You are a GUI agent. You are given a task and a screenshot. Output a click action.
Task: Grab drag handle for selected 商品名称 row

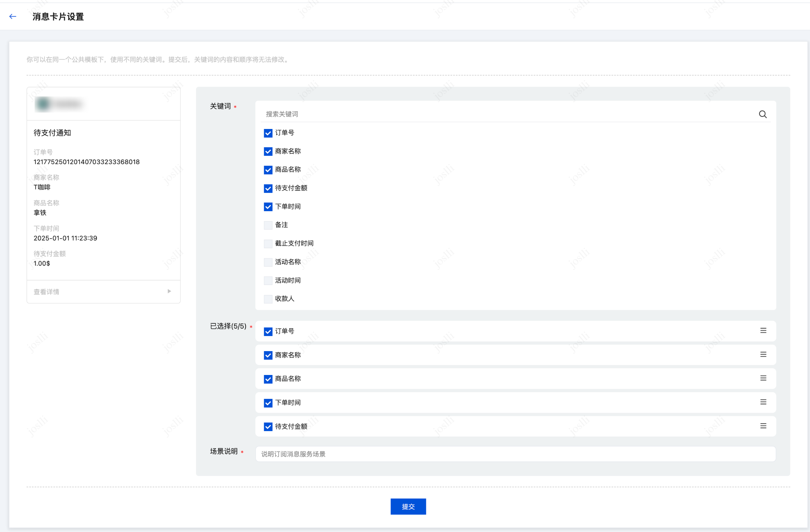[763, 378]
